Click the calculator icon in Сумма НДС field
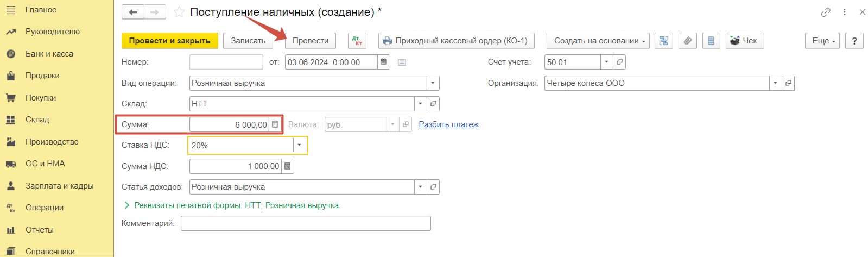Viewport: 868px width, 257px height. click(287, 166)
